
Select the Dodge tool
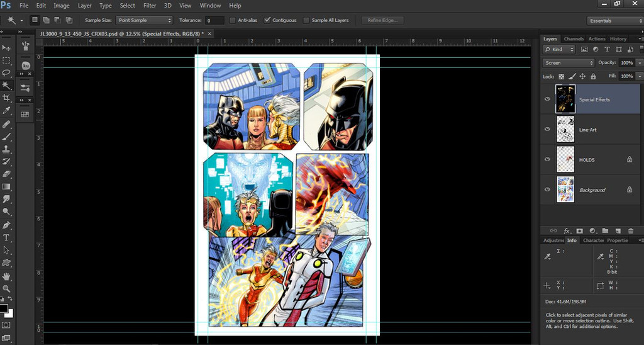click(6, 212)
